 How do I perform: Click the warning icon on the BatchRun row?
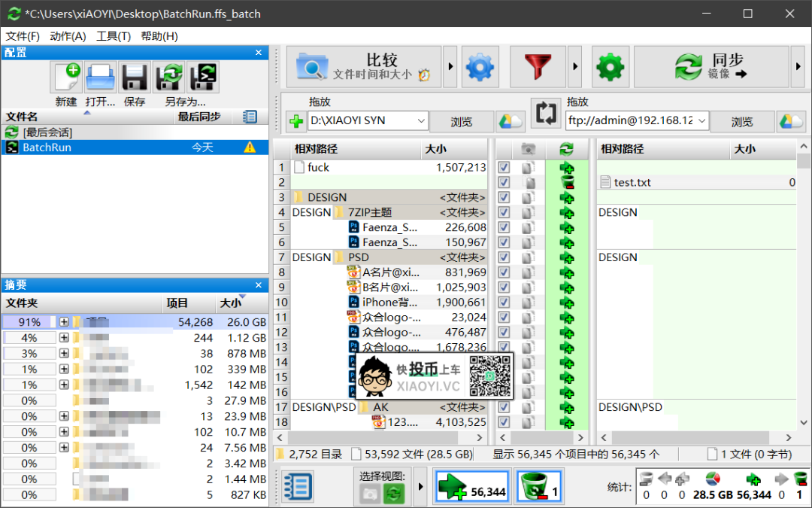pos(250,148)
